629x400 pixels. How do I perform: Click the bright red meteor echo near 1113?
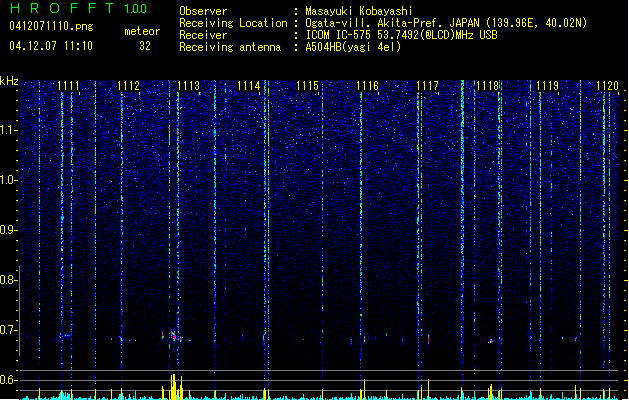tap(173, 335)
